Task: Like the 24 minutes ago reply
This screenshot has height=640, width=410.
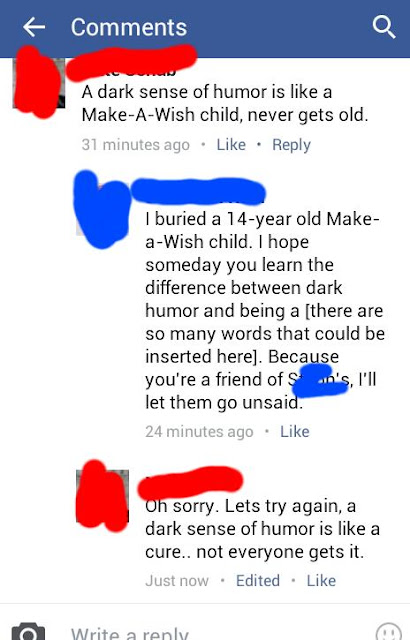Action: click(295, 431)
